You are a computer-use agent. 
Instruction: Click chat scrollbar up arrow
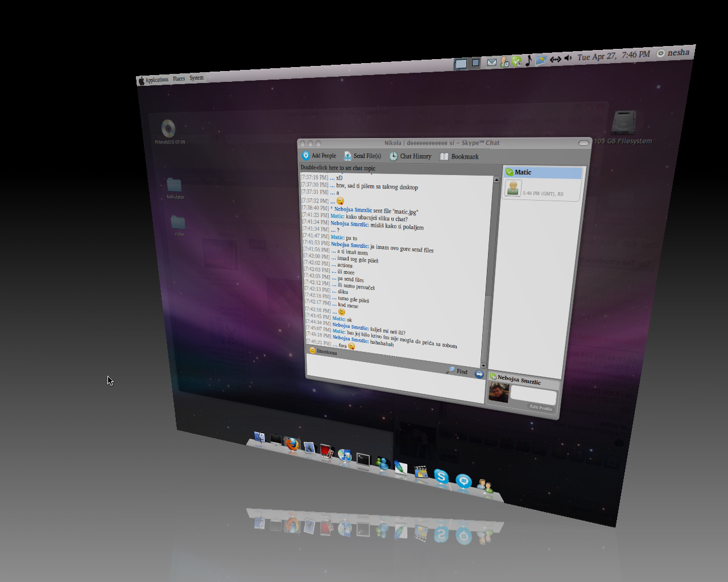[496, 180]
